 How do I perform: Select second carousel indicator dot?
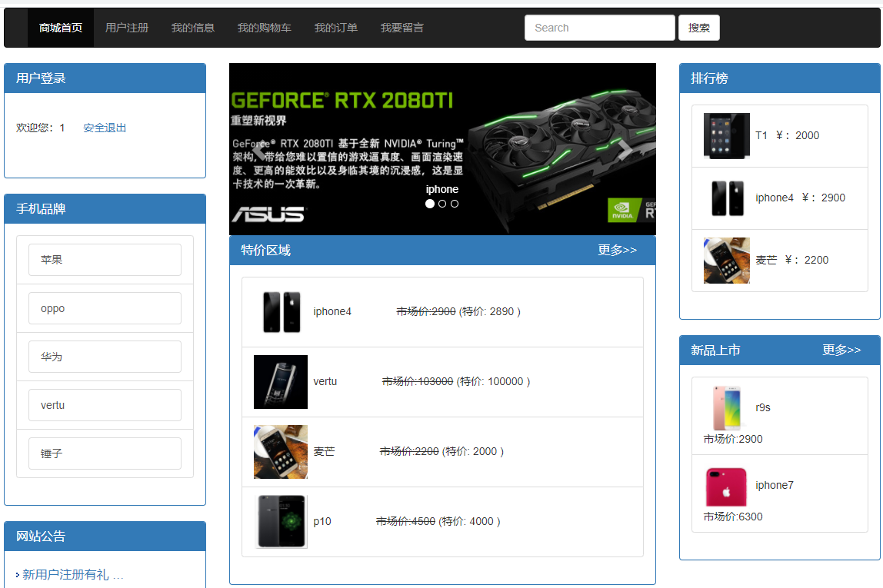(442, 204)
